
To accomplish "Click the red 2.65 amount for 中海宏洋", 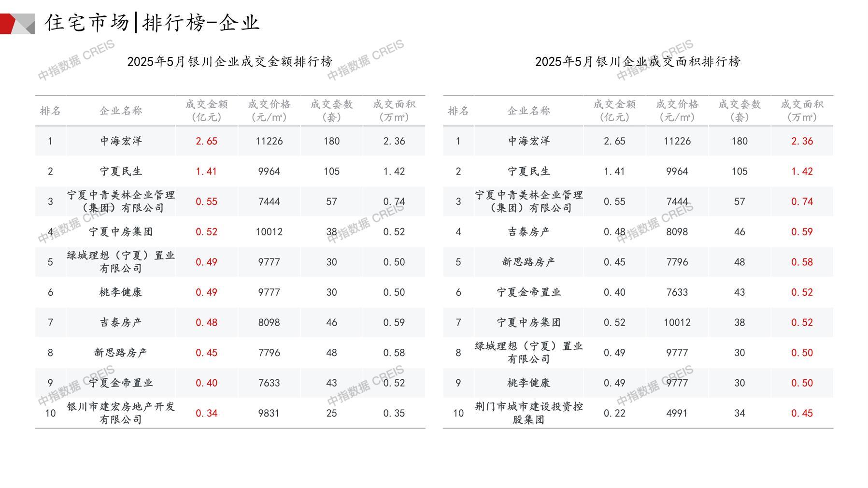I will pyautogui.click(x=206, y=141).
